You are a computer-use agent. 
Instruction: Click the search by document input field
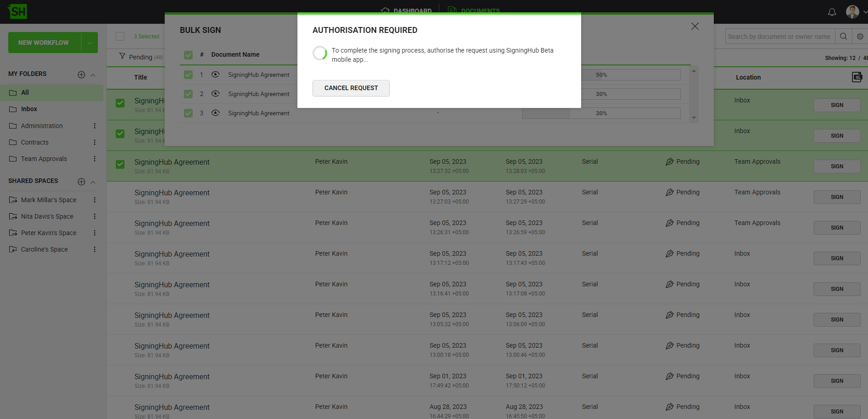pos(779,37)
